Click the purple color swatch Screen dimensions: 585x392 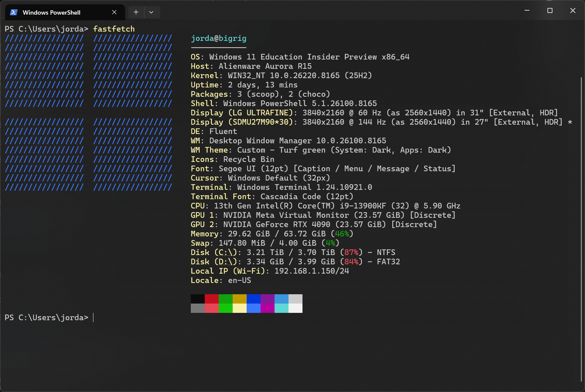click(x=268, y=299)
